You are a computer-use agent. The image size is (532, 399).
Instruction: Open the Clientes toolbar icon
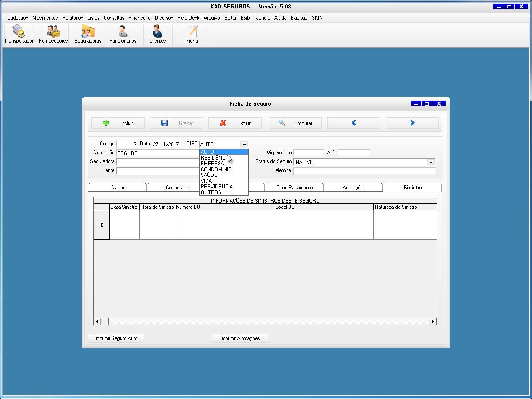tap(157, 35)
